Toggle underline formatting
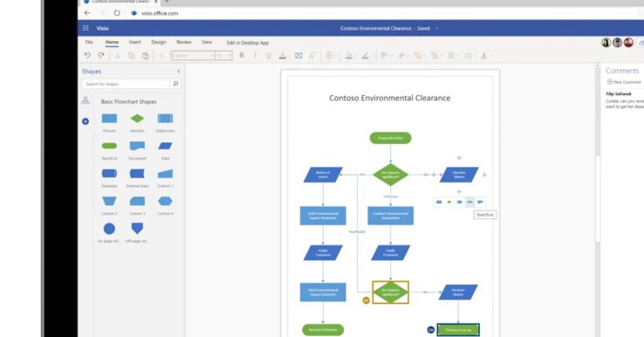This screenshot has height=337, width=644. (x=269, y=56)
